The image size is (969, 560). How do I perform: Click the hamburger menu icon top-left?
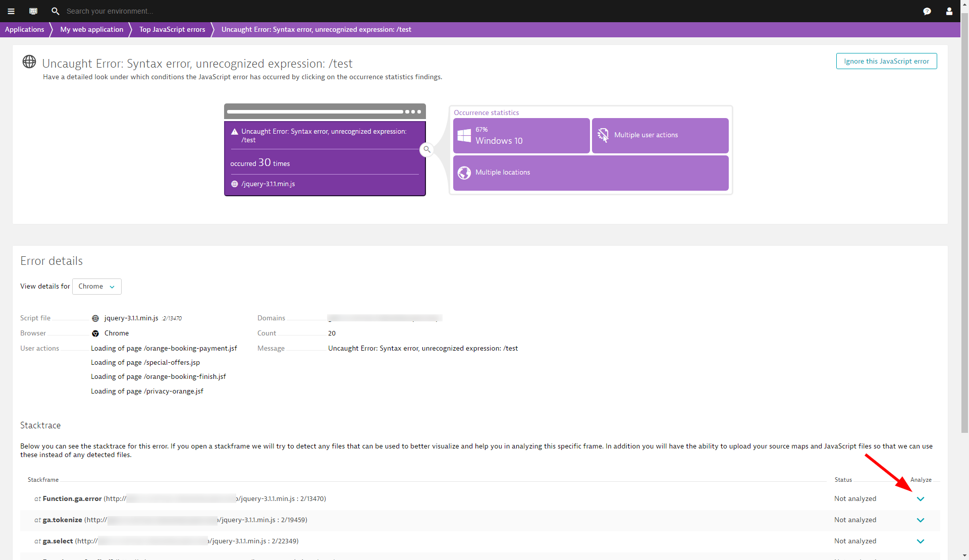11,11
